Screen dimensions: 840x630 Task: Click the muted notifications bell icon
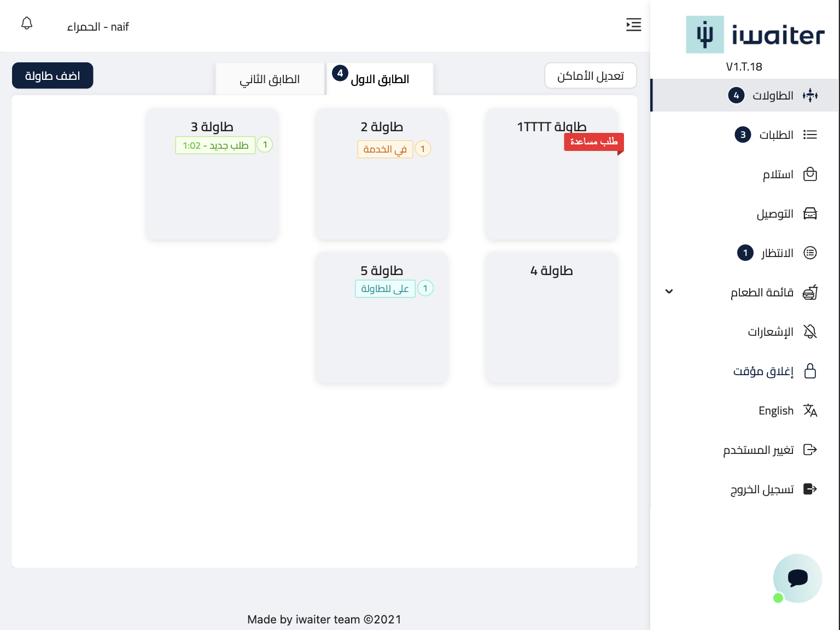point(810,331)
